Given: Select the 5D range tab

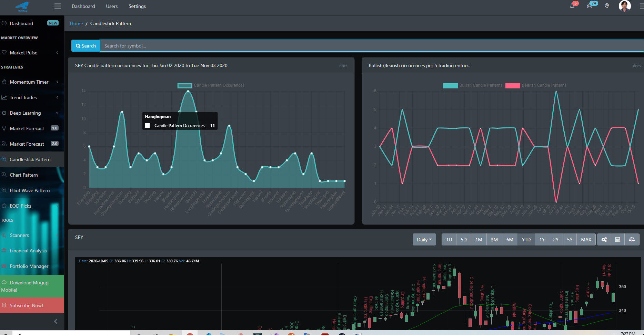Looking at the screenshot, I should pos(464,240).
